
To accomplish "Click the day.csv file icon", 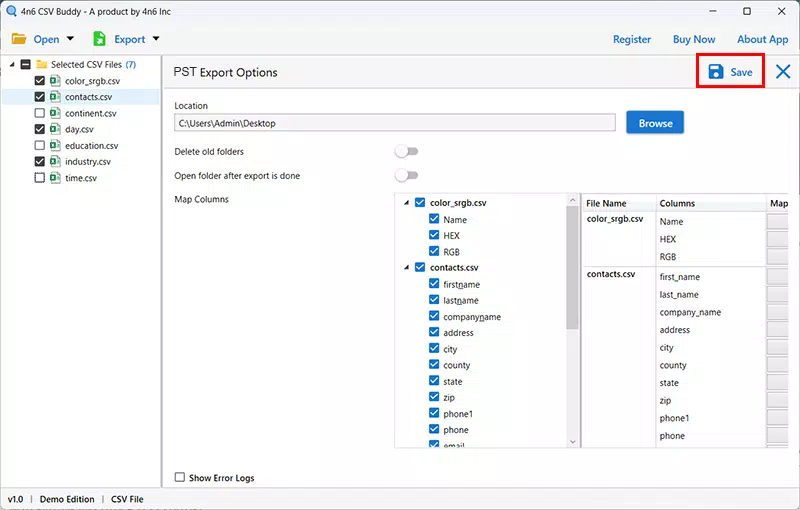I will point(55,129).
